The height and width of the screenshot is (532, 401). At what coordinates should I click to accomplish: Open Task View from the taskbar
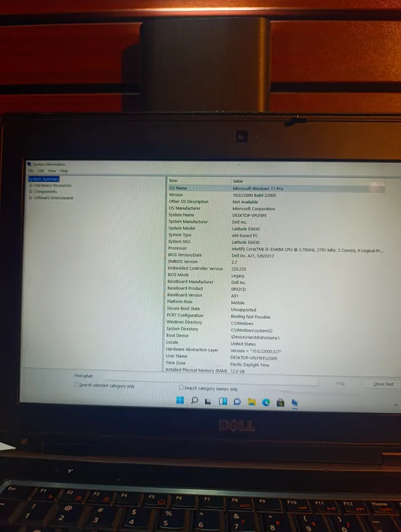[x=209, y=402]
